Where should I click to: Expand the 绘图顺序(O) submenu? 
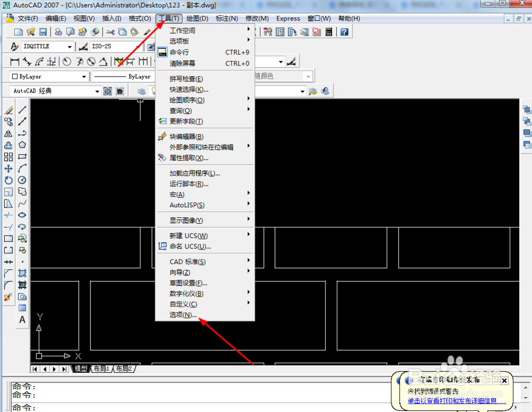[x=205, y=100]
